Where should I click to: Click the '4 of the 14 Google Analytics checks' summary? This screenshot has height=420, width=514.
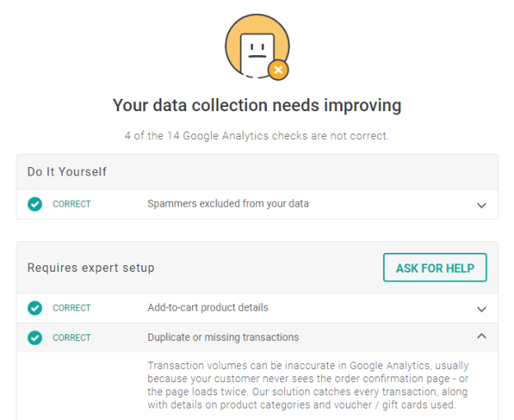[x=257, y=136]
